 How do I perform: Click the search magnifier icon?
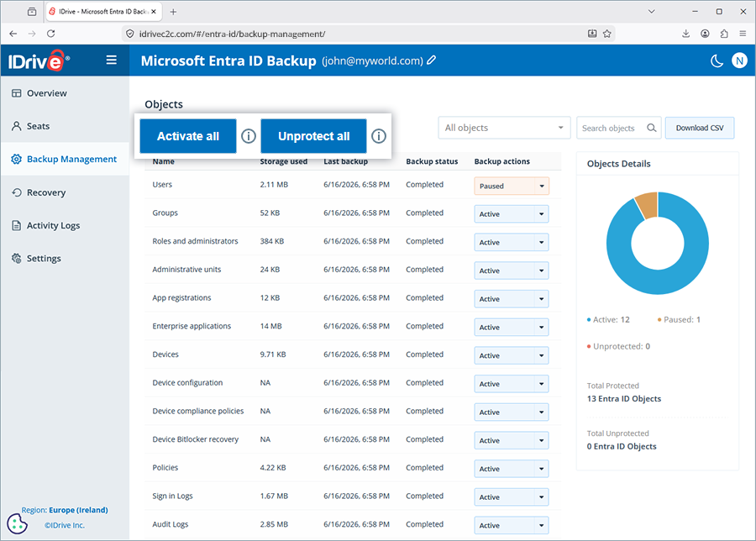click(651, 128)
